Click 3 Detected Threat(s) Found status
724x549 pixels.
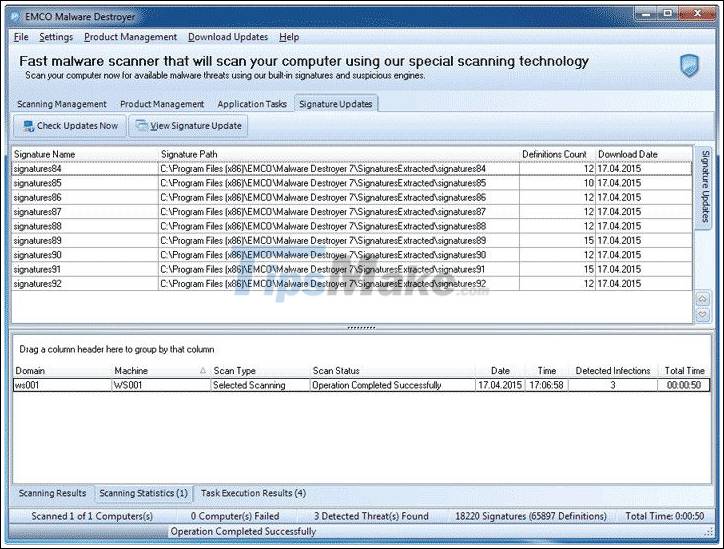[371, 516]
